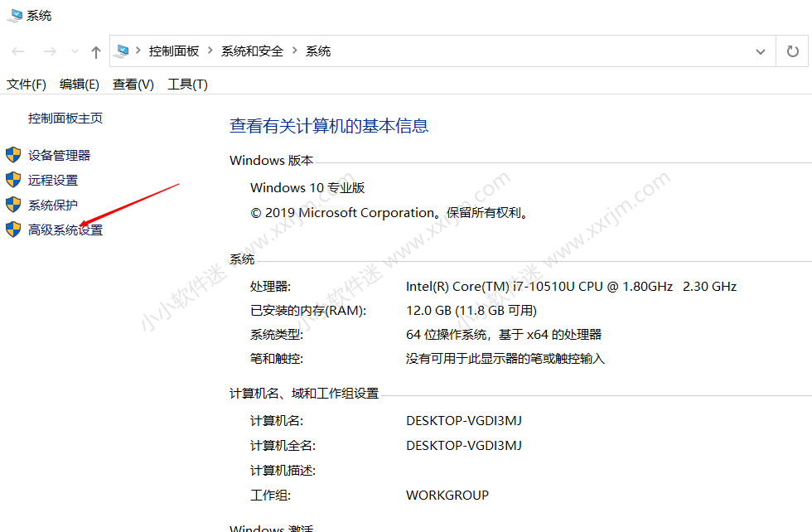Select processor value Intel(R) Core(TM) i7-10510U

[x=571, y=287]
